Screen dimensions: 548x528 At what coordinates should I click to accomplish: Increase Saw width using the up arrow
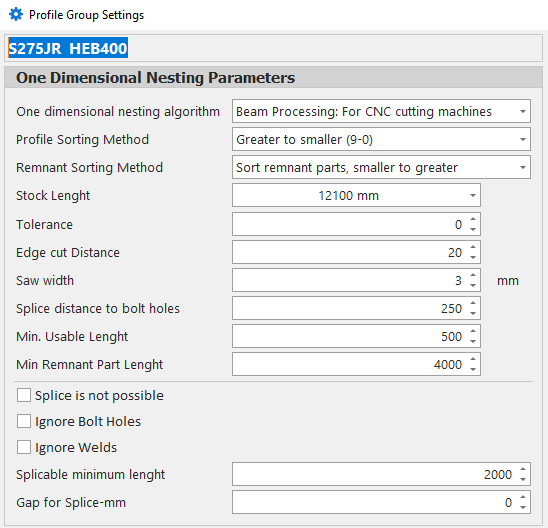[x=473, y=275]
